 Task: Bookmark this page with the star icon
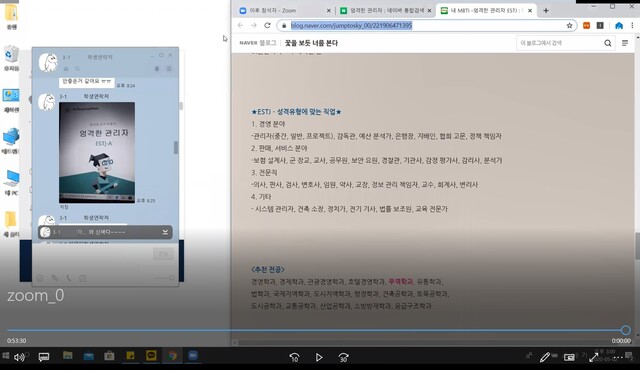pyautogui.click(x=569, y=25)
